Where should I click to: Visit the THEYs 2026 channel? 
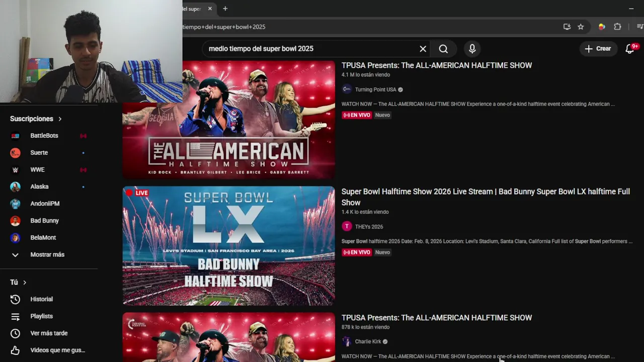click(x=369, y=227)
